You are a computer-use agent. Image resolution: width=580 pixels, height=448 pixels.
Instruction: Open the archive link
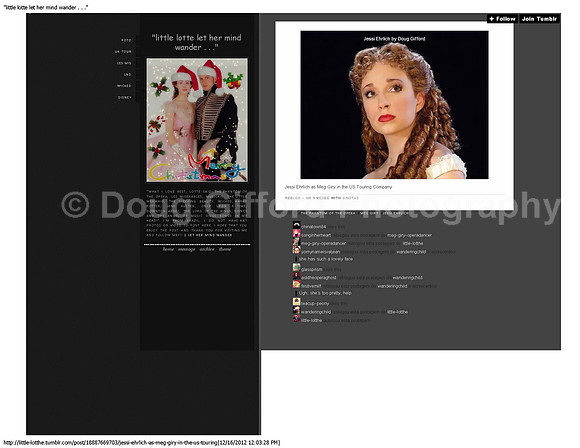click(207, 249)
